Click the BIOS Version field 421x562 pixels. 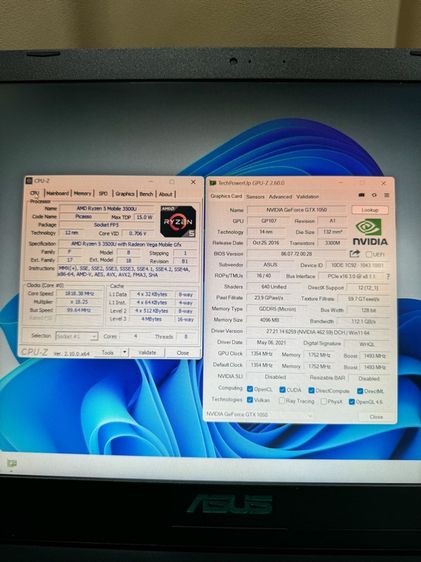click(297, 254)
